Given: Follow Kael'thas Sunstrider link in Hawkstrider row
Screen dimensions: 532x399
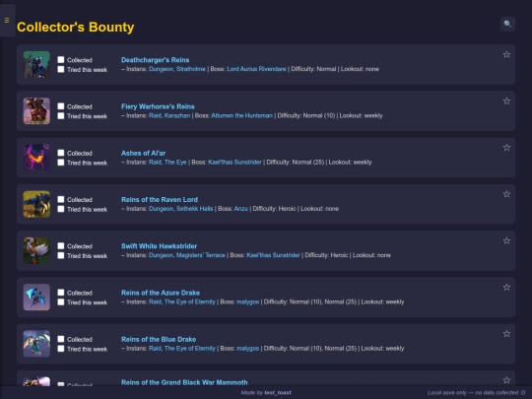Looking at the screenshot, I should 273,255.
